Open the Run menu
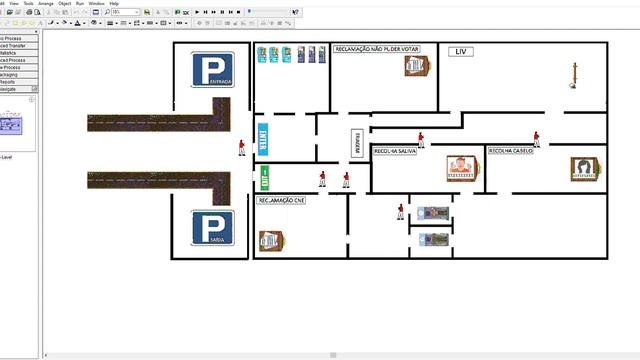The width and height of the screenshot is (640, 360). 80,3
